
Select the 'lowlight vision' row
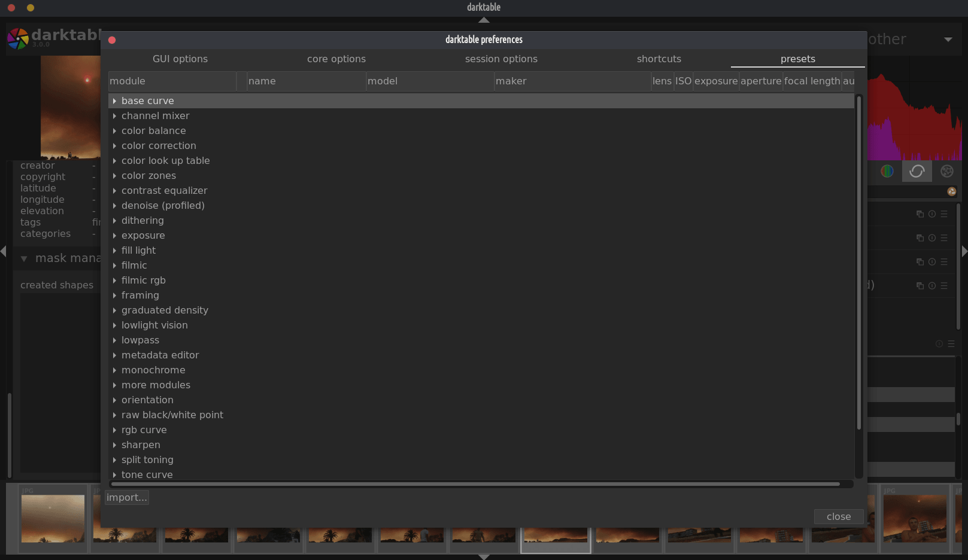tap(482, 325)
